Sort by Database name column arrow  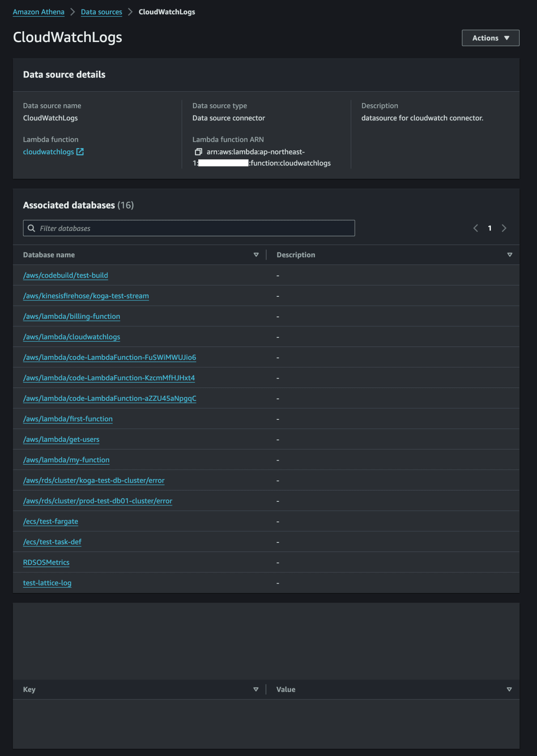click(x=256, y=255)
